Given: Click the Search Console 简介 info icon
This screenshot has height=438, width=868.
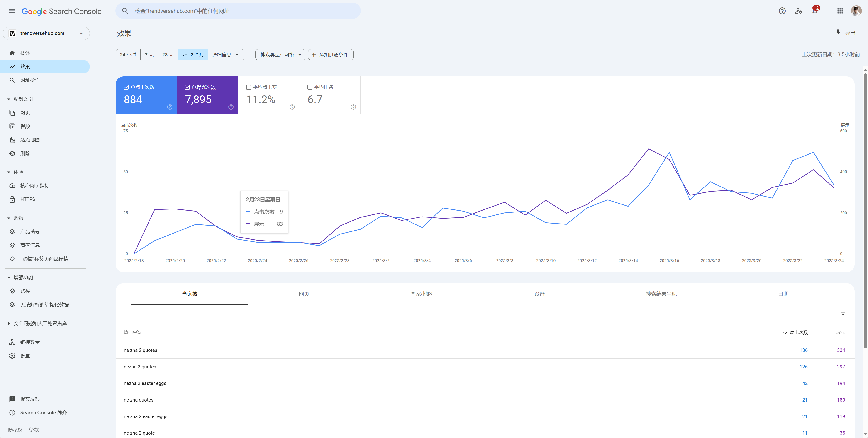Looking at the screenshot, I should 12,412.
